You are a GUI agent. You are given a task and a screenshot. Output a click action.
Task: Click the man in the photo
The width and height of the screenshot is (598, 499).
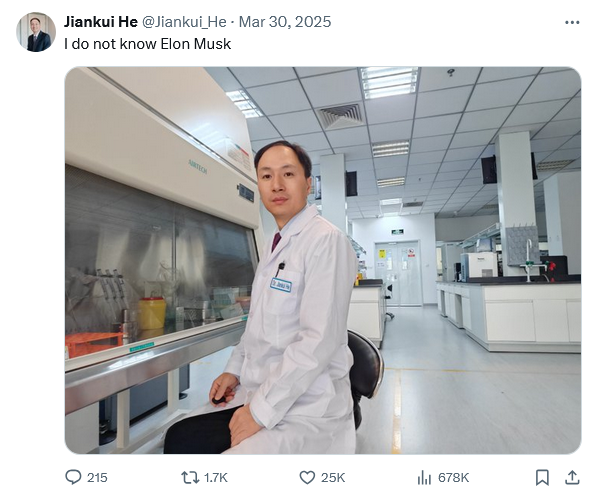tap(275, 298)
